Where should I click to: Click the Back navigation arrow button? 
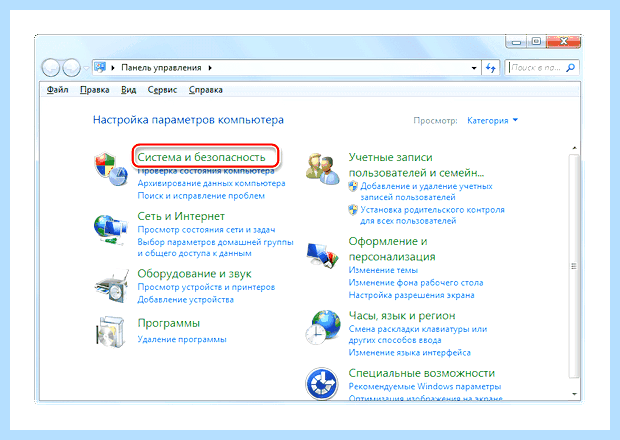50,68
